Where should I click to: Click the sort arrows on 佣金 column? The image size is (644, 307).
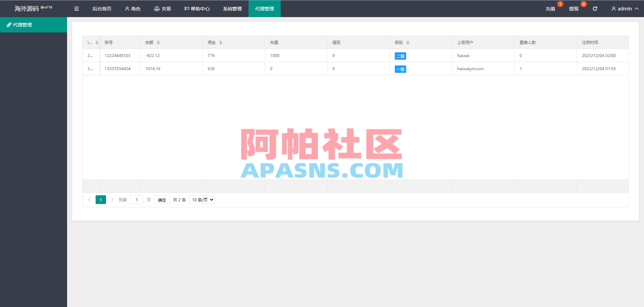pyautogui.click(x=221, y=42)
